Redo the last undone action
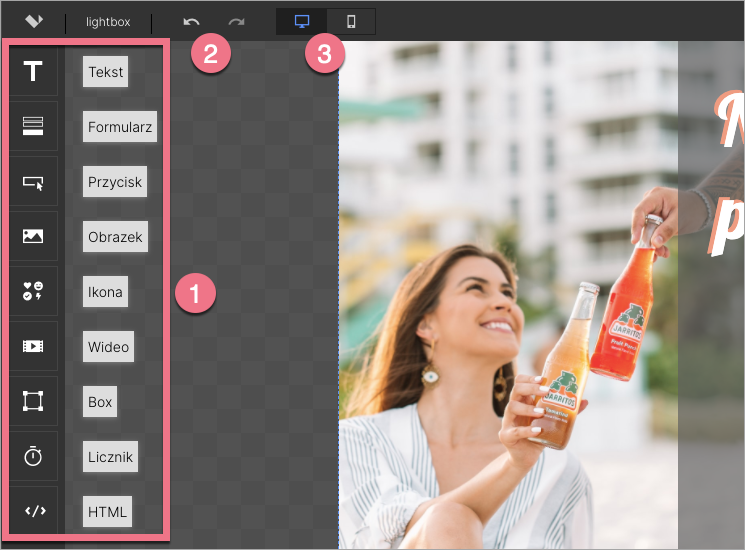745x550 pixels. (236, 21)
